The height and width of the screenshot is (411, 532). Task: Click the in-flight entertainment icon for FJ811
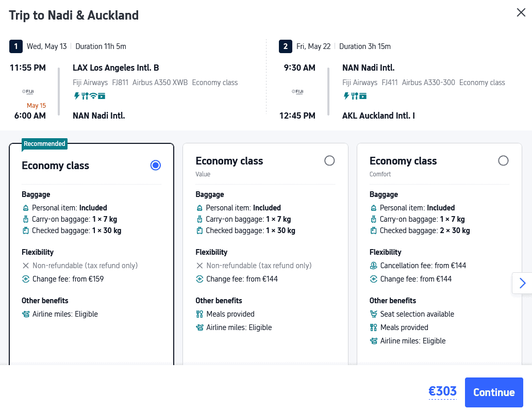(x=102, y=96)
